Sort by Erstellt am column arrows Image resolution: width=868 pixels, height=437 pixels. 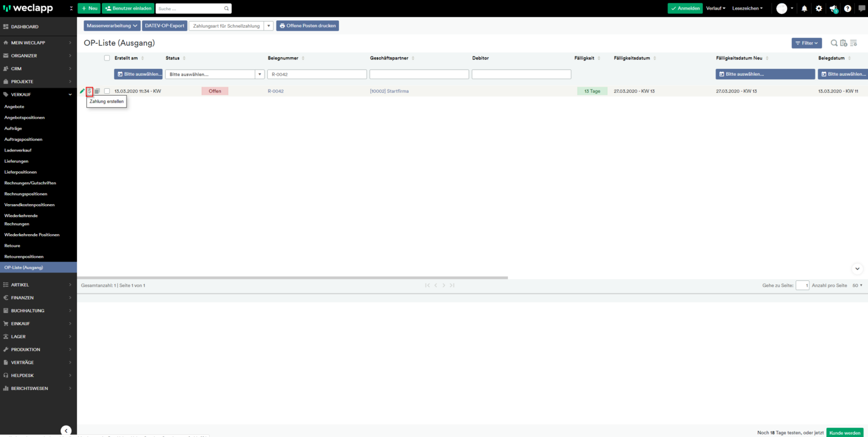[142, 58]
